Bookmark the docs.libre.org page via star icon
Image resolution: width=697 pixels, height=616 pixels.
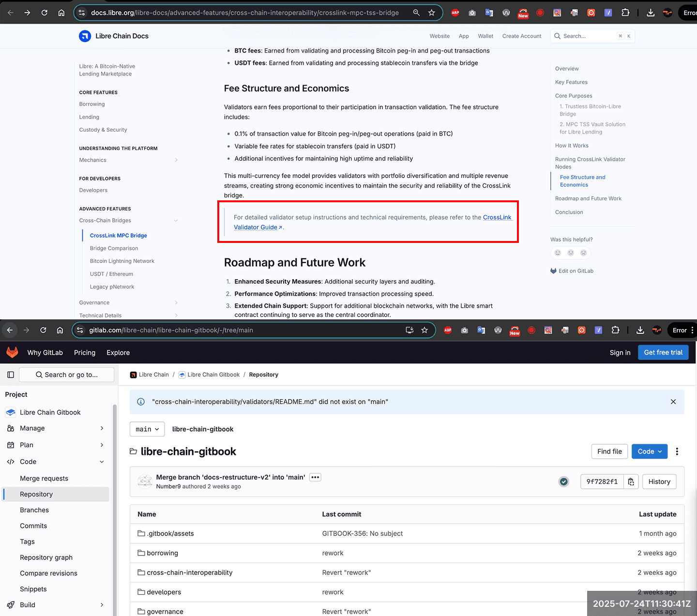(431, 13)
